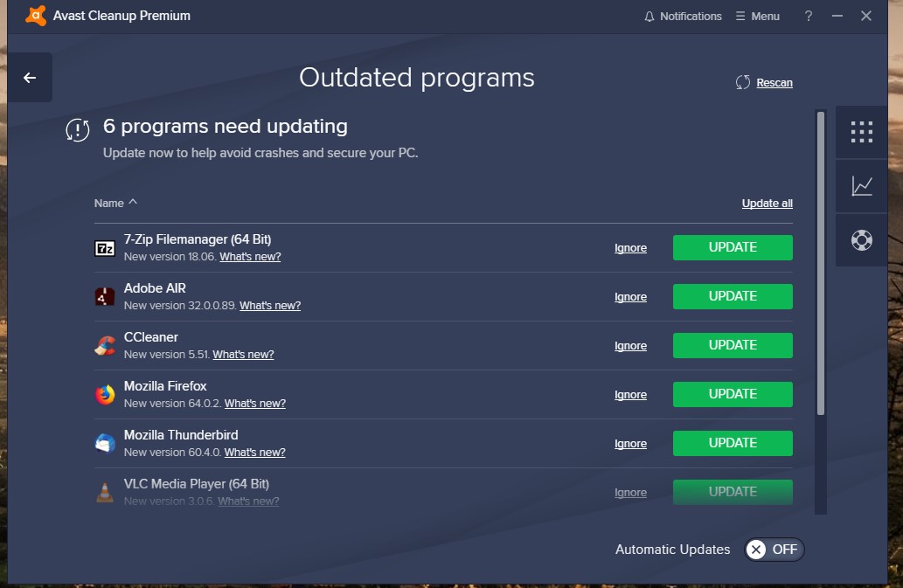This screenshot has width=903, height=588.
Task: Click the Automatic Updates label
Action: click(x=672, y=550)
